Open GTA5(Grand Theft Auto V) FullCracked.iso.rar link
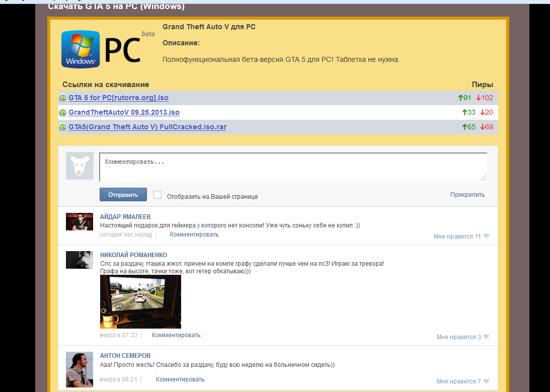The image size is (550, 392). [147, 127]
